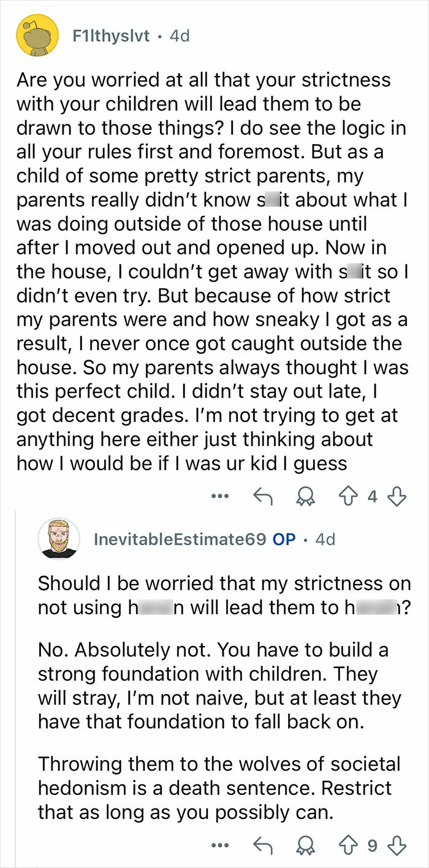Give an award to F1lthyslvt's comment
429x868 pixels.
(305, 496)
